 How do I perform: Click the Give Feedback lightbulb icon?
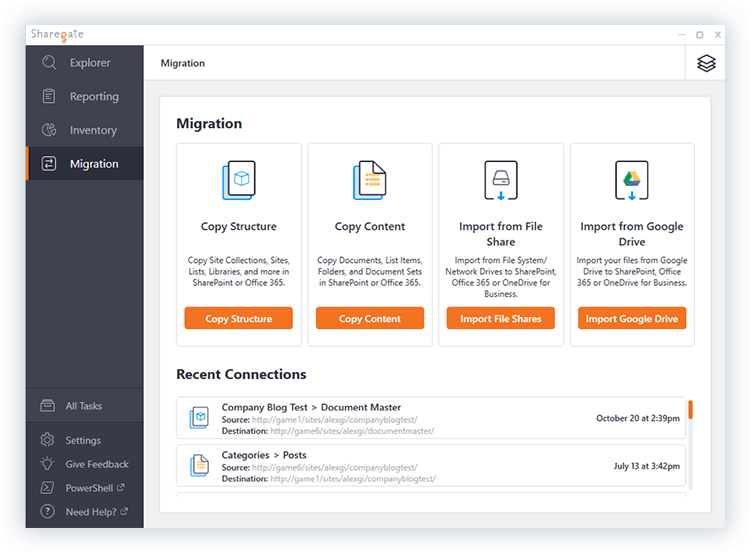pos(47,464)
